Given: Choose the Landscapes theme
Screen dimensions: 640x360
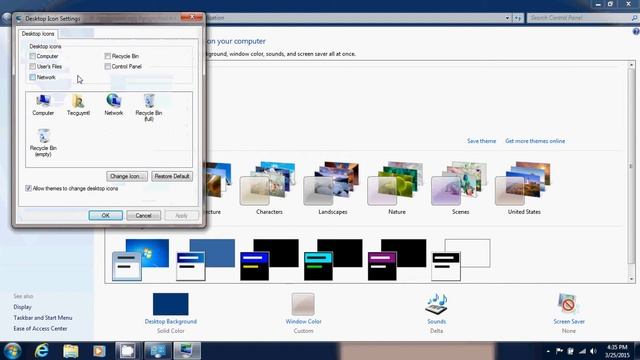Looking at the screenshot, I should click(333, 188).
